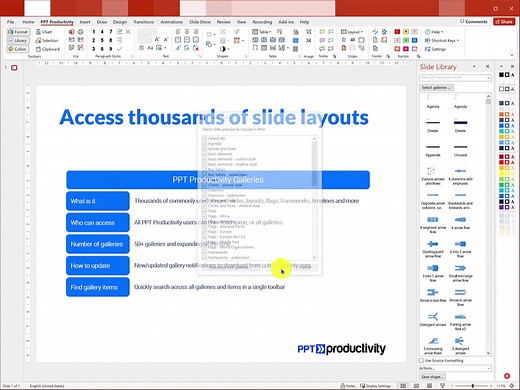Screen dimensions: 520x390
Task: Open the Selection toolbar
Action: [47, 40]
